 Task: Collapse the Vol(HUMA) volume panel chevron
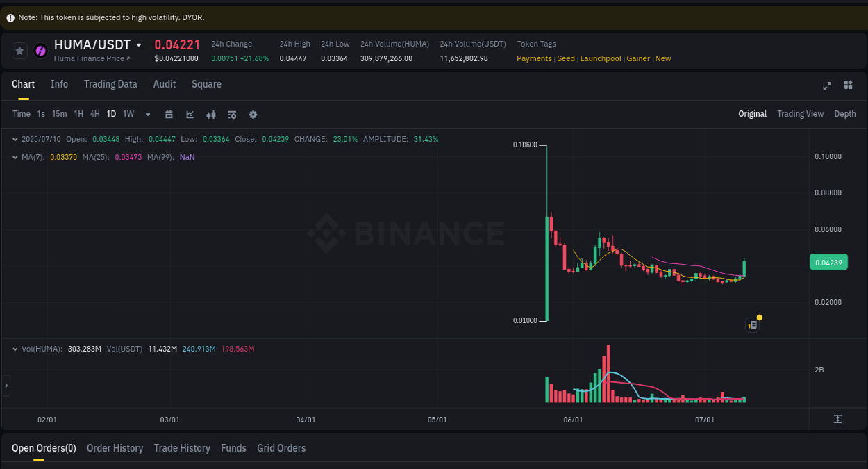pos(15,349)
